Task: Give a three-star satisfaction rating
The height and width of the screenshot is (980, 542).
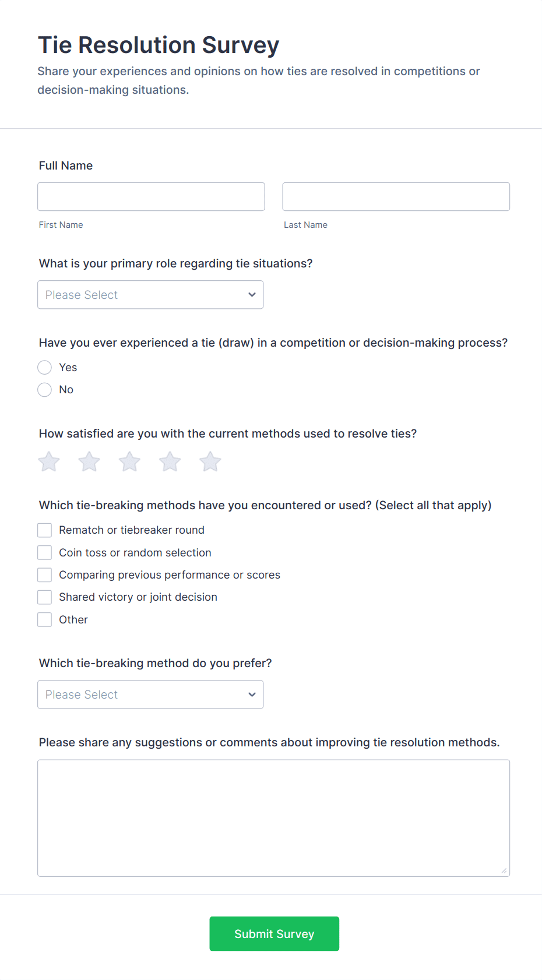Action: coord(129,461)
